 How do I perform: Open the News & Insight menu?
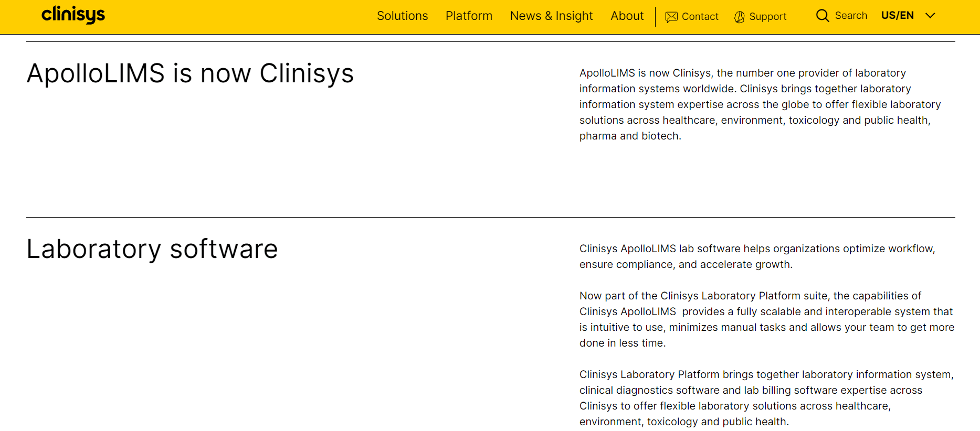pyautogui.click(x=551, y=16)
